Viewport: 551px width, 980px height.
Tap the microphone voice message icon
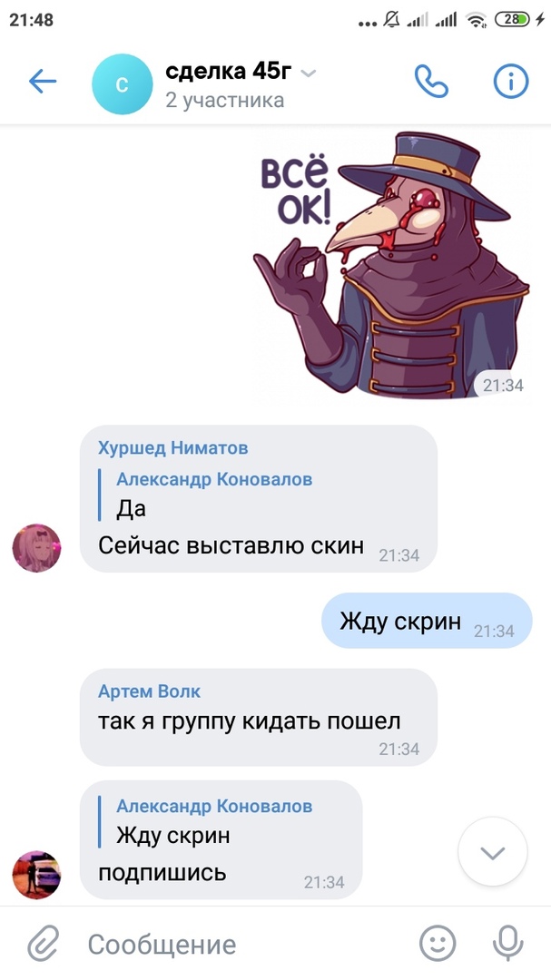507,944
